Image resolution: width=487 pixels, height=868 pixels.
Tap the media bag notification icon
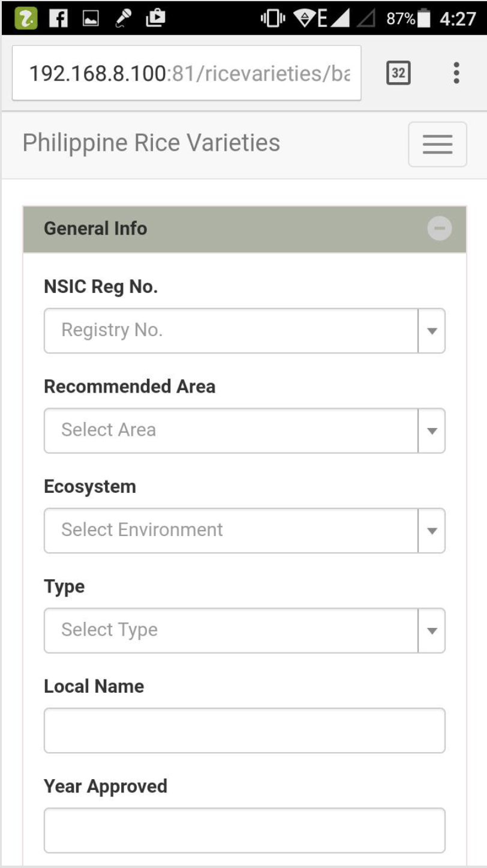click(156, 17)
